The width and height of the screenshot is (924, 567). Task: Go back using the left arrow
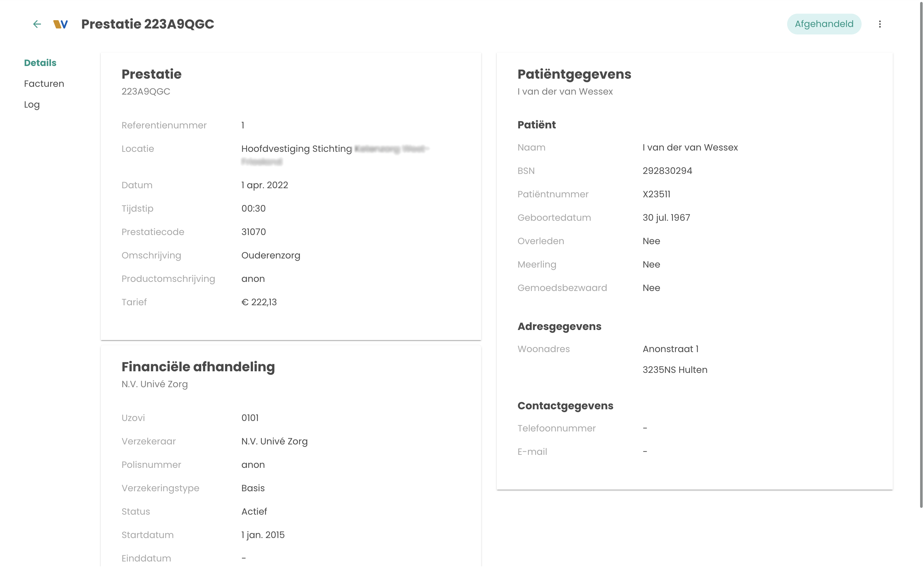click(x=37, y=24)
